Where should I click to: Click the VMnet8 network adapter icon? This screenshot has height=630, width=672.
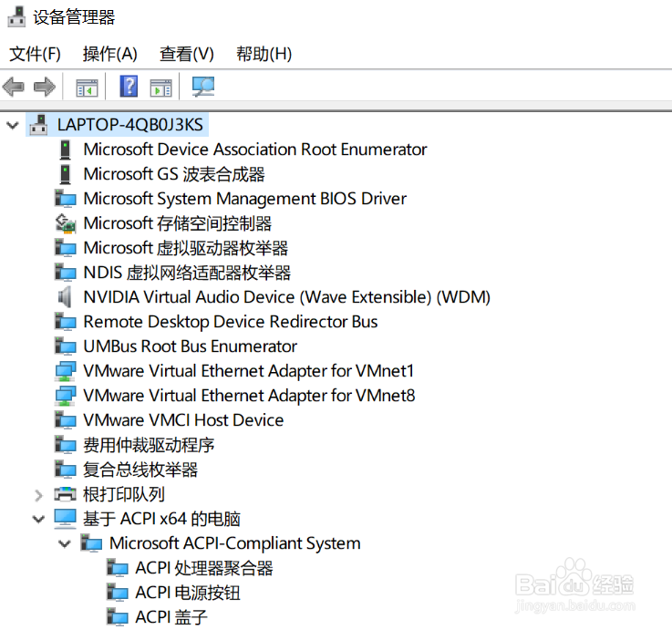point(66,396)
